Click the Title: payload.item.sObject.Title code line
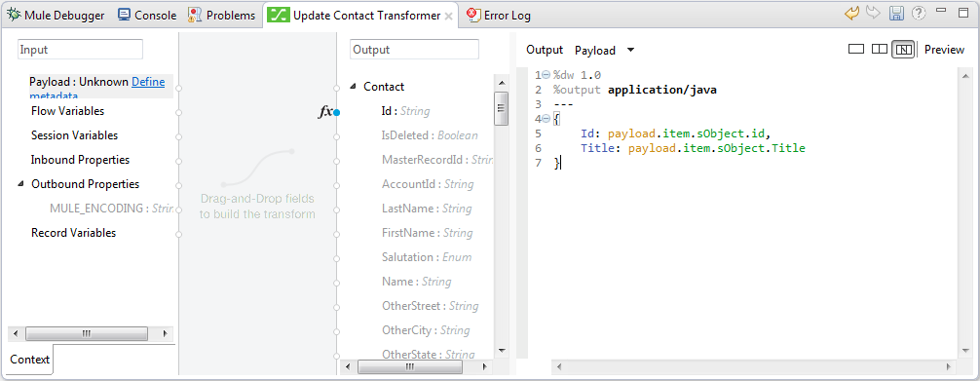The height and width of the screenshot is (381, 980). 693,148
